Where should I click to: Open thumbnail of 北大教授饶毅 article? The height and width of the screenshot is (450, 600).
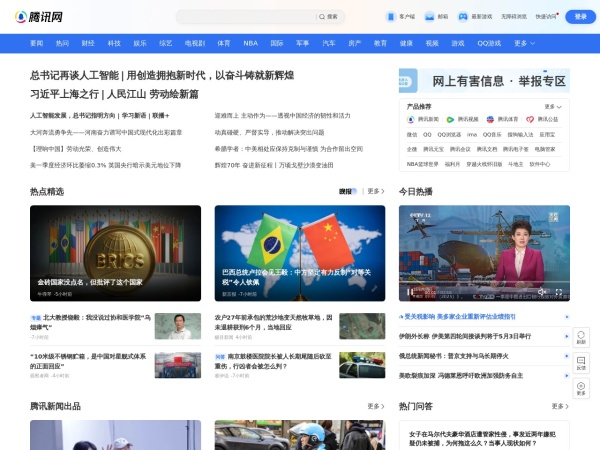coord(178,326)
